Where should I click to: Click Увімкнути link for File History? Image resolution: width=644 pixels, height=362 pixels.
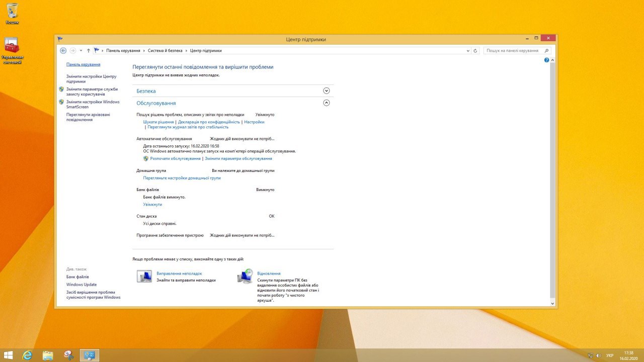pos(152,205)
